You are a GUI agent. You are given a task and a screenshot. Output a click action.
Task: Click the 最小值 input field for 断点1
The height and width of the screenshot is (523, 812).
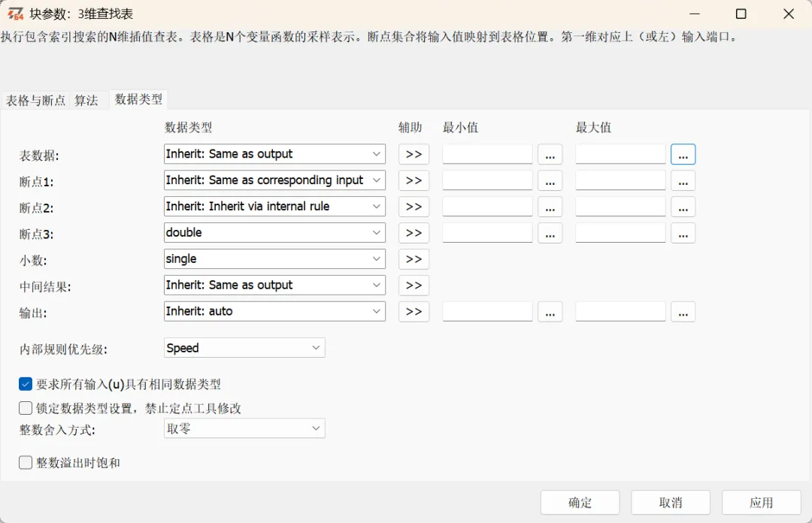point(486,180)
